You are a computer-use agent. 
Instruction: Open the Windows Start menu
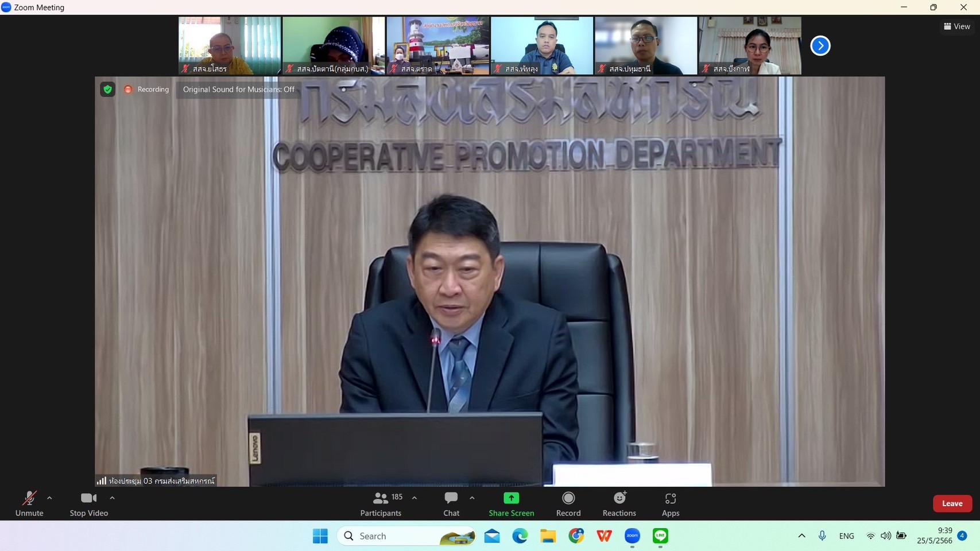pos(320,536)
